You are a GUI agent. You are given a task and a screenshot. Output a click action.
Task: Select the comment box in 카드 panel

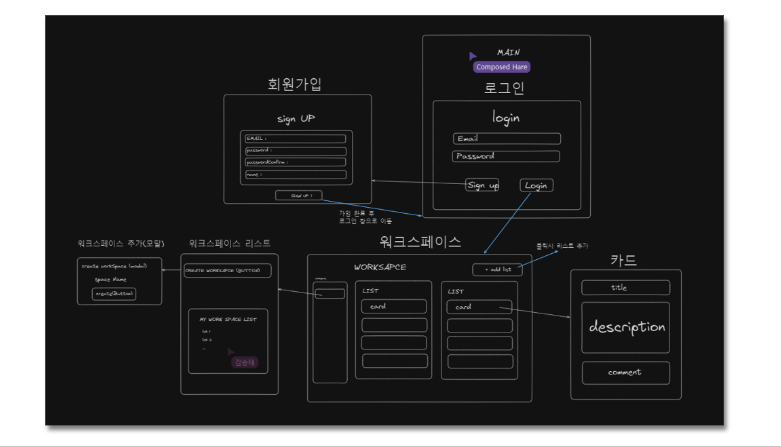626,372
